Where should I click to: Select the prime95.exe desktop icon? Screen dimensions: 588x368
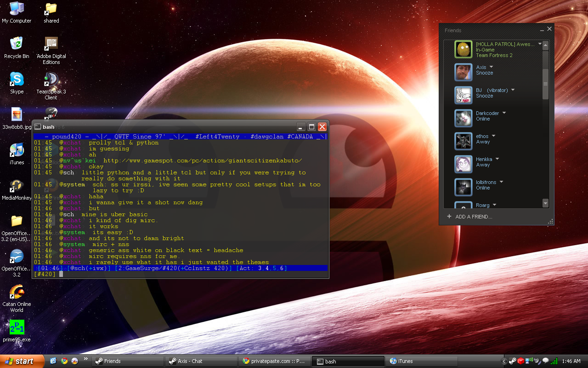(x=17, y=328)
